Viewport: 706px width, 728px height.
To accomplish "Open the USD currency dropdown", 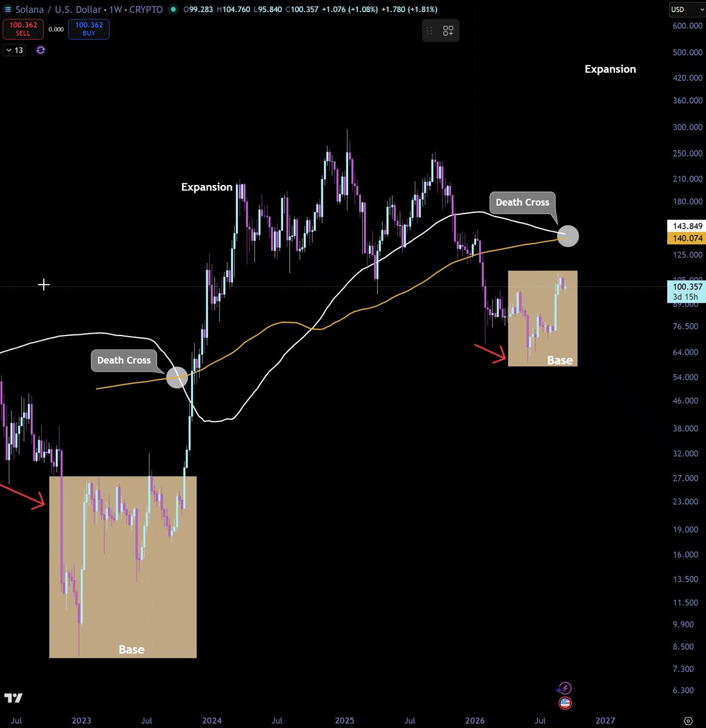I will tap(686, 10).
